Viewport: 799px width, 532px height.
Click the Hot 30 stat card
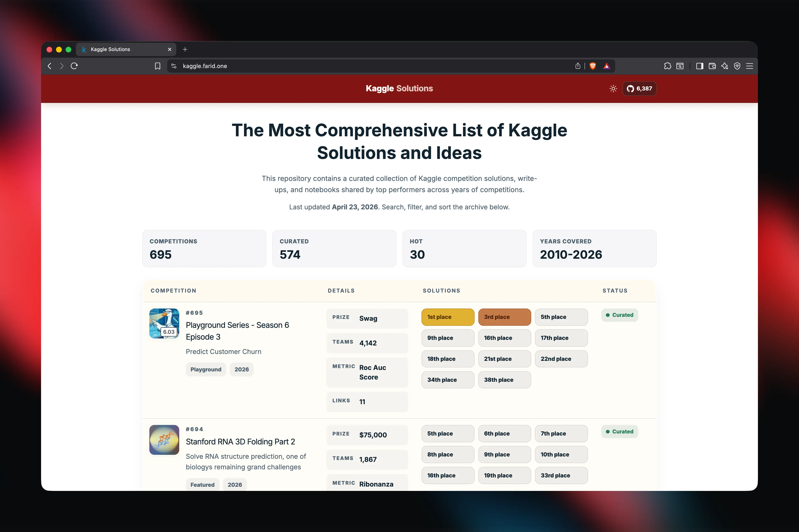[x=464, y=248]
